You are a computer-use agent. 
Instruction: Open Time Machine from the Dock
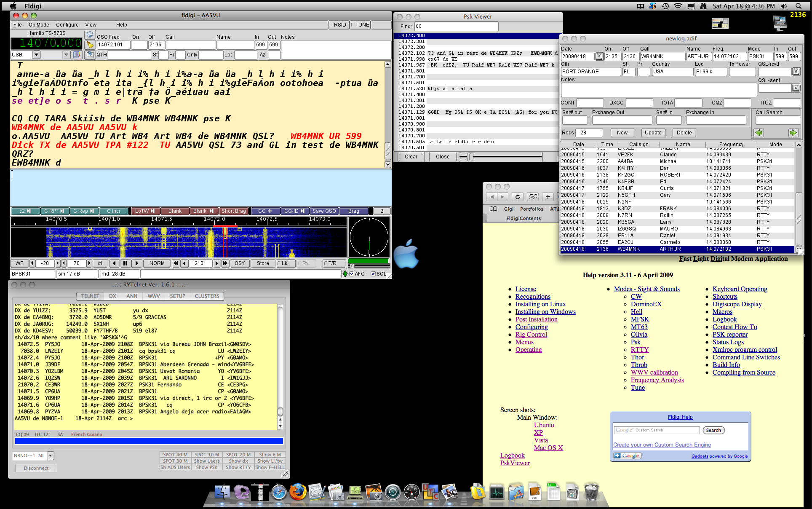393,492
